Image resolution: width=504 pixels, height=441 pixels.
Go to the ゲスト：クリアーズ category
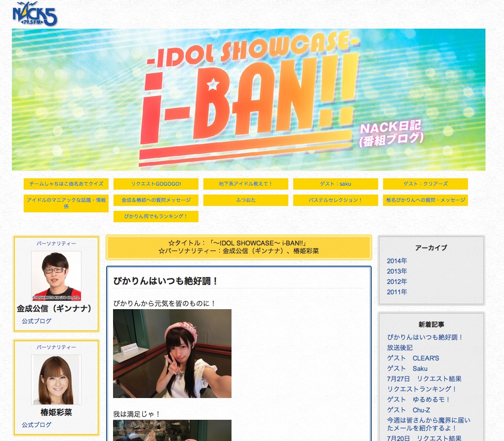[x=426, y=184]
